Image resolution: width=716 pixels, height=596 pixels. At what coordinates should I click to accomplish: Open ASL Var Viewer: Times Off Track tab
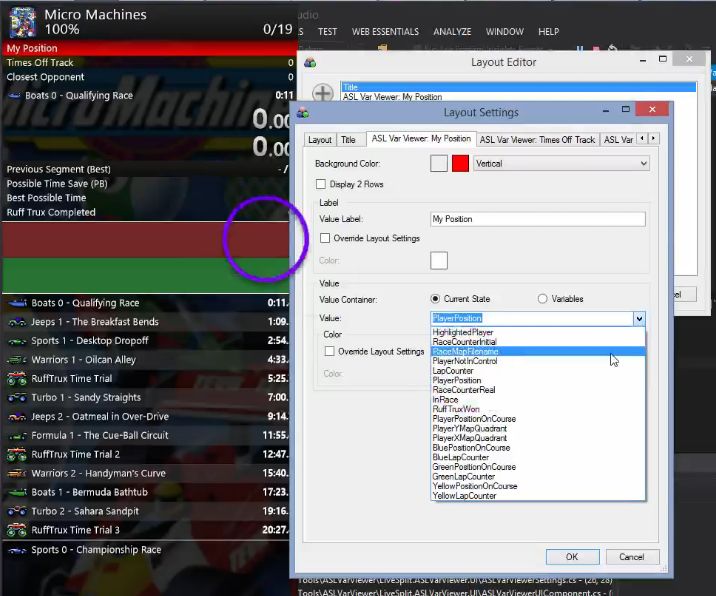pos(537,140)
